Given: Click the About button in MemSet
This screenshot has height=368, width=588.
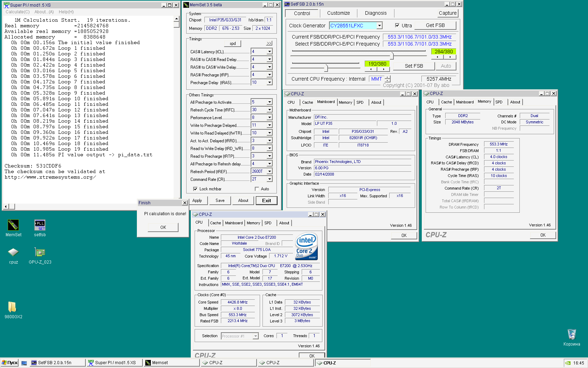Looking at the screenshot, I should tap(243, 200).
